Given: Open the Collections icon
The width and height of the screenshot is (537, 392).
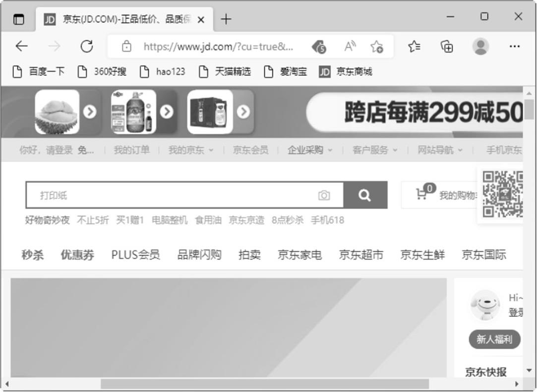Looking at the screenshot, I should (x=447, y=46).
